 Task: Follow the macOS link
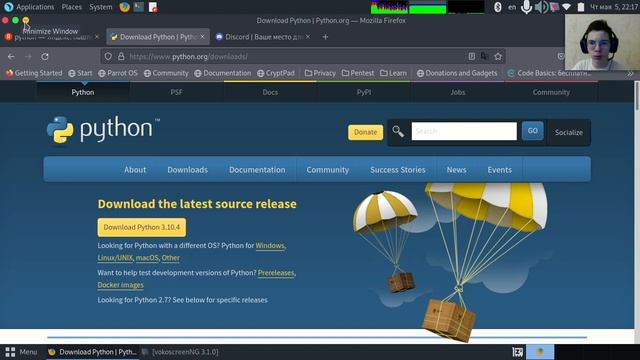147,258
